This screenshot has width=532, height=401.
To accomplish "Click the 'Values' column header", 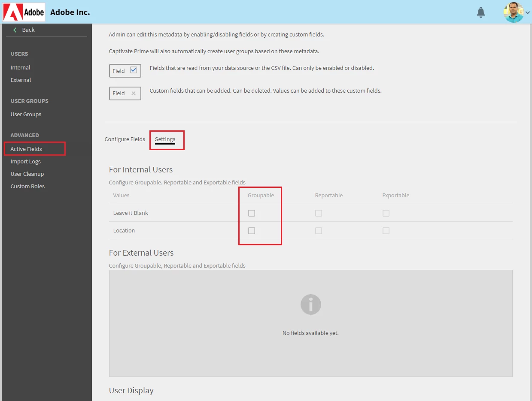I will (121, 195).
